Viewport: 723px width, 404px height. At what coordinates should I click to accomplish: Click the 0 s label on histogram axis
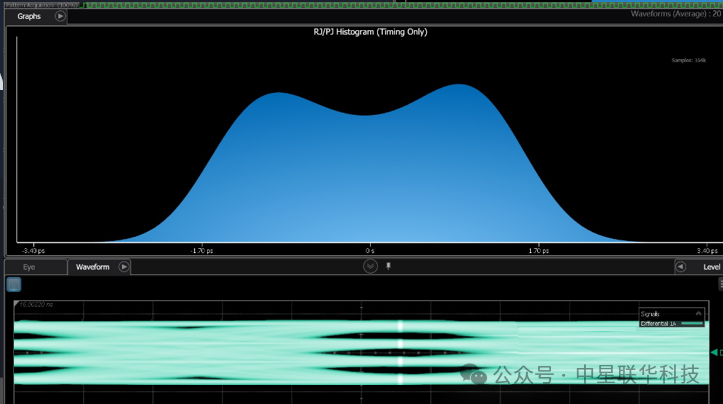coord(369,250)
